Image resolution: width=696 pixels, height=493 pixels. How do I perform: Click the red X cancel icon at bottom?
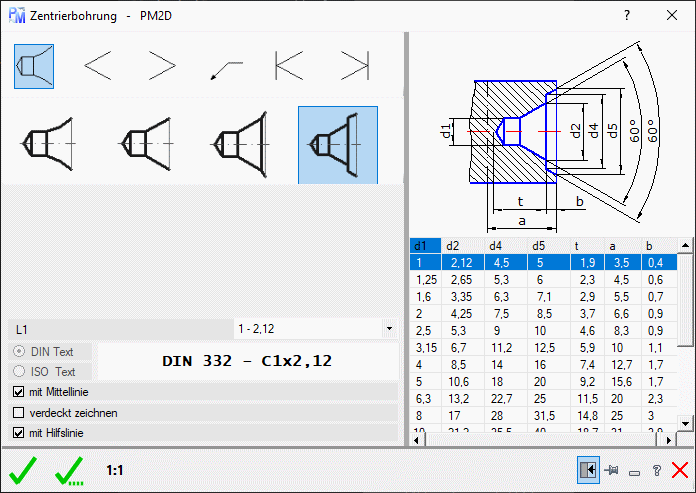tap(680, 469)
